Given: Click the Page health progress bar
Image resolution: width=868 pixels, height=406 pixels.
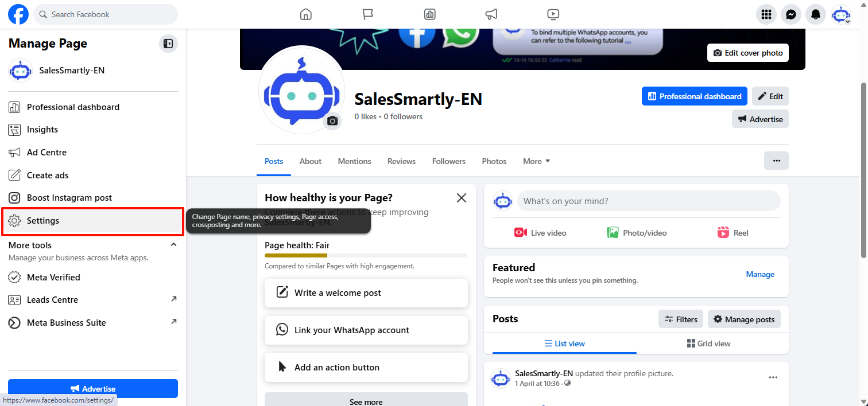Looking at the screenshot, I should 366,255.
